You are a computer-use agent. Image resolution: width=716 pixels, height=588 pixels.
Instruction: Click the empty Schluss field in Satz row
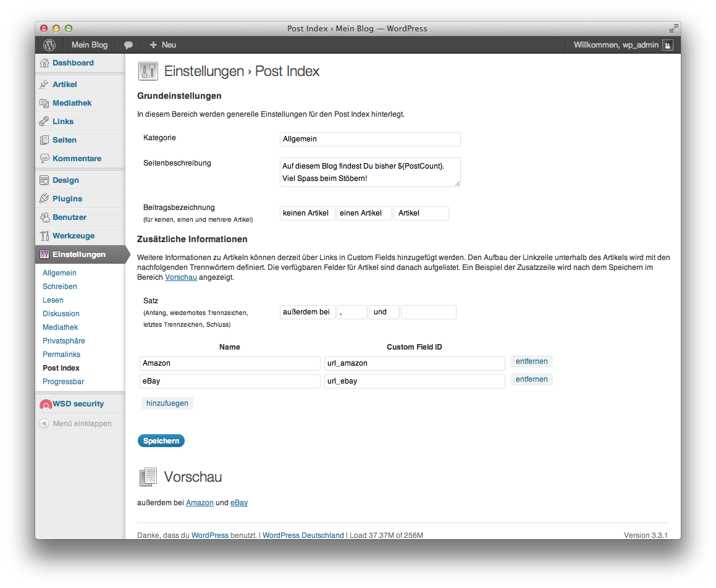tap(428, 313)
